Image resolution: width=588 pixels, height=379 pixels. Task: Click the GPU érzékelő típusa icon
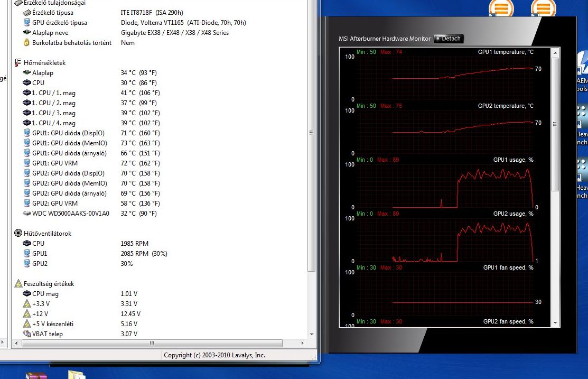click(x=26, y=23)
